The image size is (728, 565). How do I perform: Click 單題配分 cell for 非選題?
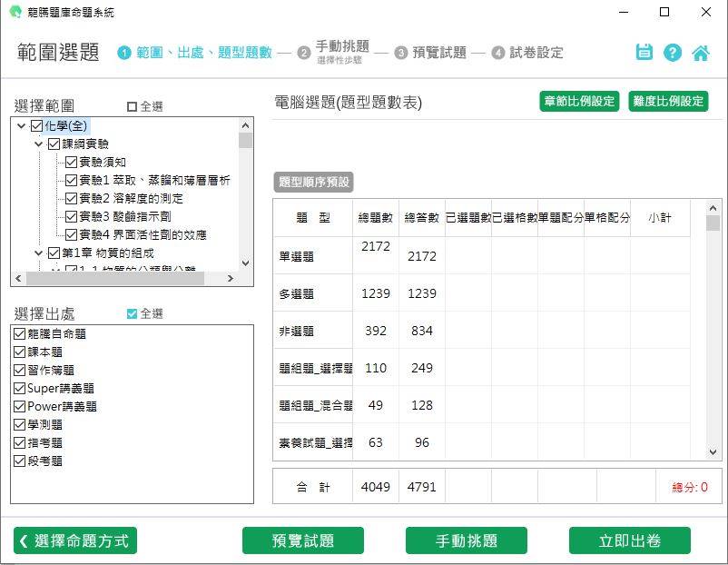click(x=561, y=330)
